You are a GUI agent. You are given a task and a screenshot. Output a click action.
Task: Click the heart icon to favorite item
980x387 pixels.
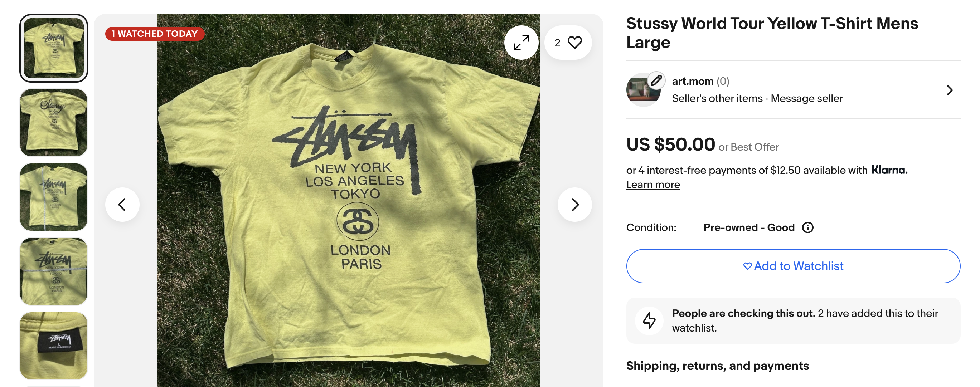[574, 43]
